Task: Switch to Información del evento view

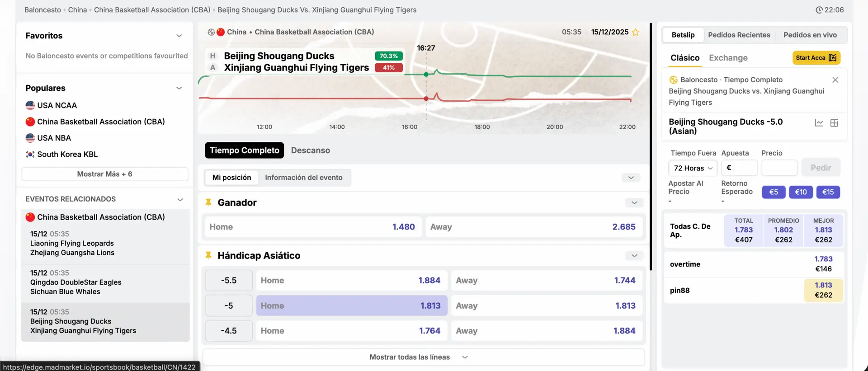Action: point(303,178)
